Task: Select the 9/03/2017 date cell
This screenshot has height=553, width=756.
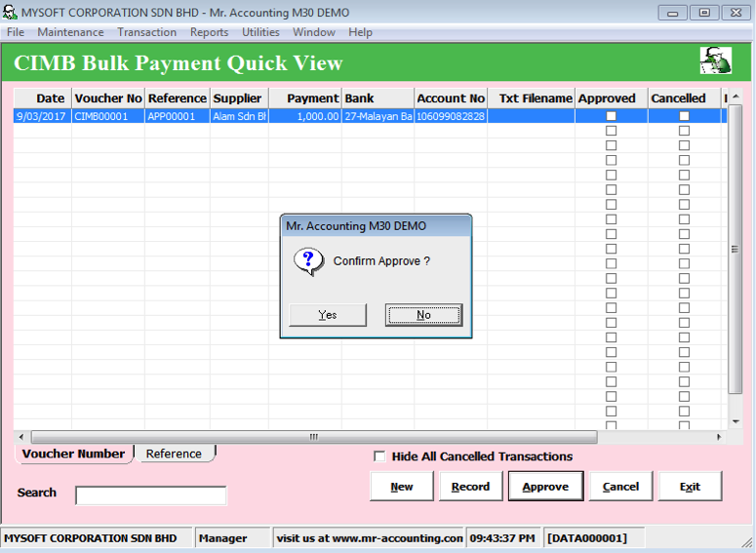Action: (x=42, y=116)
